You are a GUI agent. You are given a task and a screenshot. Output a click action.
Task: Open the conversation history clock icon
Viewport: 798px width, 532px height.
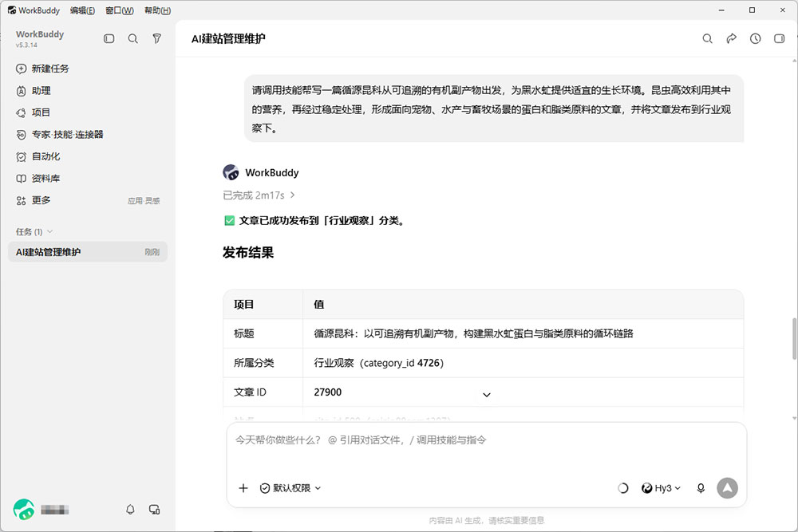[x=755, y=38]
